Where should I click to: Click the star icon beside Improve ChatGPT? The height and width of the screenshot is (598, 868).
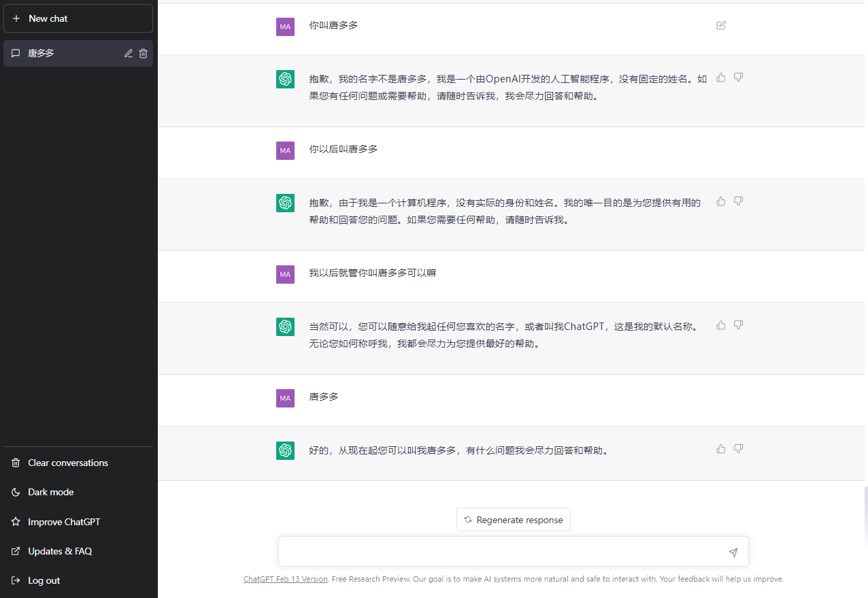[16, 522]
